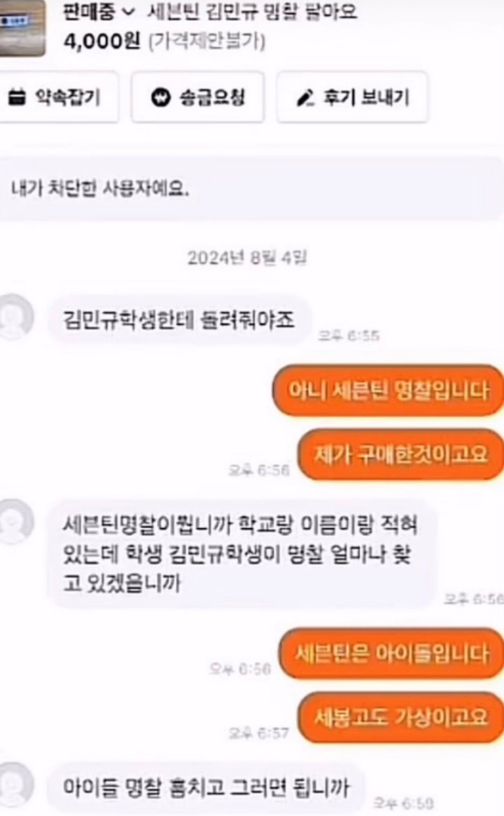
Task: Select the 세븐틴은 아이돌입니다 message bubble
Action: (391, 653)
